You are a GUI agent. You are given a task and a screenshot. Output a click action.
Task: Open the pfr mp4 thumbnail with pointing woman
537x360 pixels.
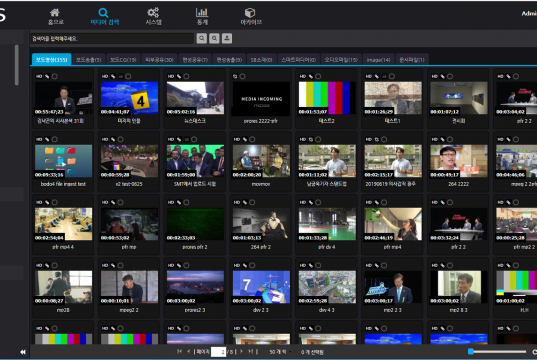tap(393, 224)
